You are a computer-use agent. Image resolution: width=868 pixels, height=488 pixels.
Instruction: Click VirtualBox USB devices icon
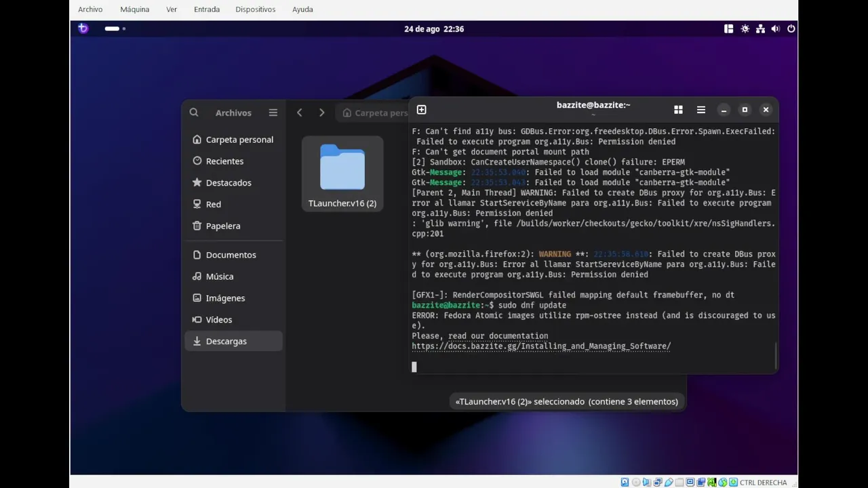point(669,482)
